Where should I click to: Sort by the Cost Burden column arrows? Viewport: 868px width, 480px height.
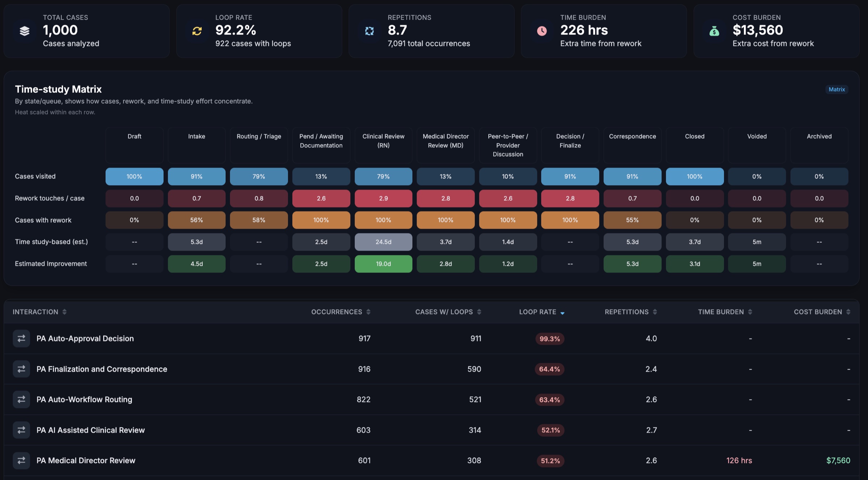[848, 312]
